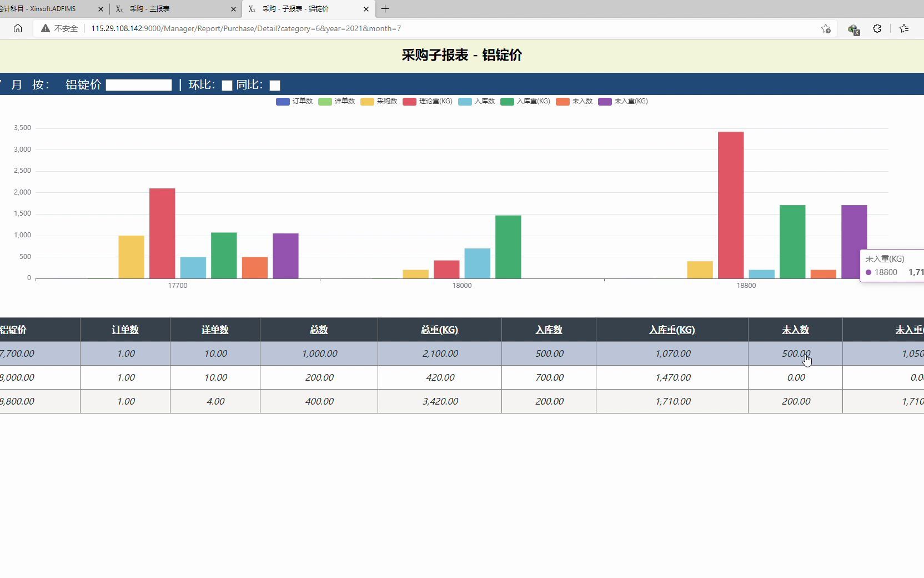The image size is (924, 578).
Task: Toggle the 环比 checkbox
Action: click(227, 86)
